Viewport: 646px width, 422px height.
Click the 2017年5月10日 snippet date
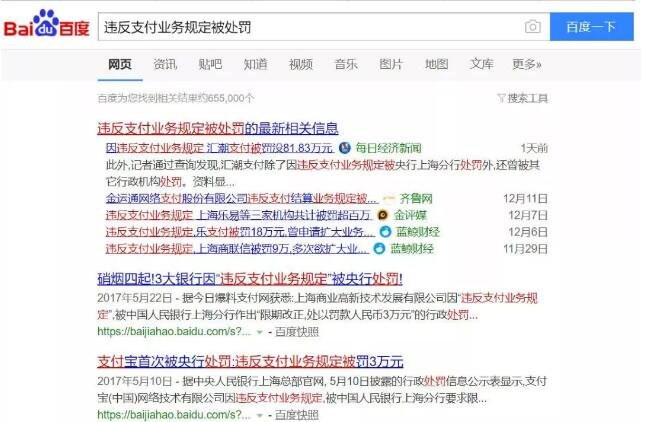coord(135,381)
